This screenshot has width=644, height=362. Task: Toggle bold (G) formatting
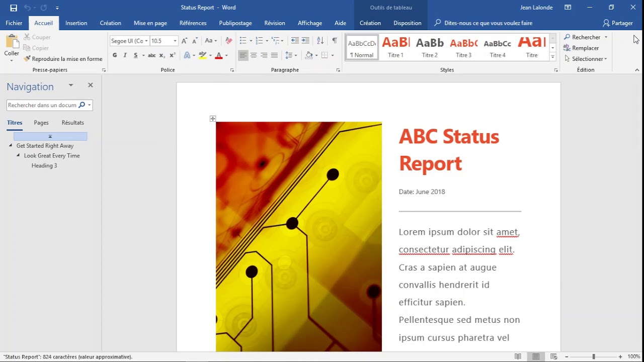click(x=115, y=55)
